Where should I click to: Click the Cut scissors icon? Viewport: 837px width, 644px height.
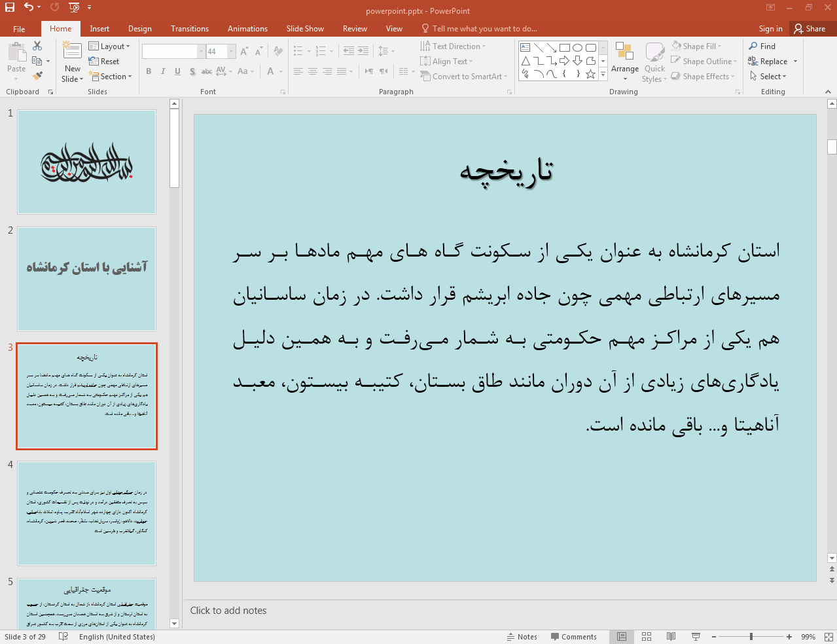[37, 46]
